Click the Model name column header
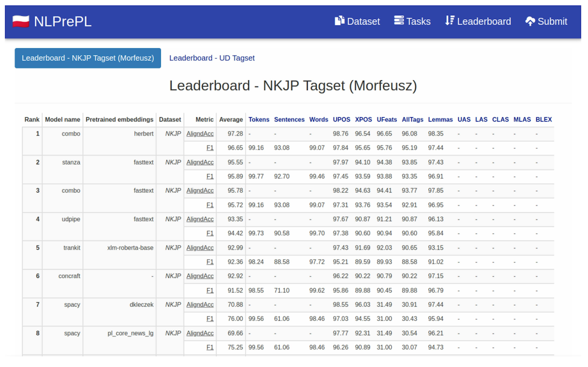The image size is (588, 367). [x=63, y=119]
